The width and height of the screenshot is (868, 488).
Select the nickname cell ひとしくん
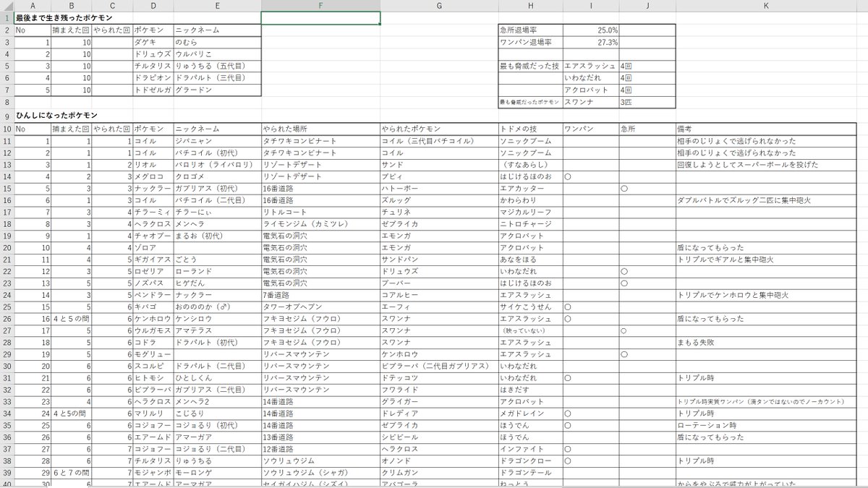click(x=217, y=378)
